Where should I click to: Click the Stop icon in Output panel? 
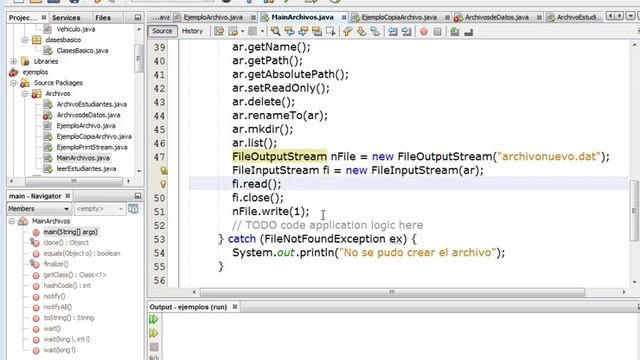[154, 347]
